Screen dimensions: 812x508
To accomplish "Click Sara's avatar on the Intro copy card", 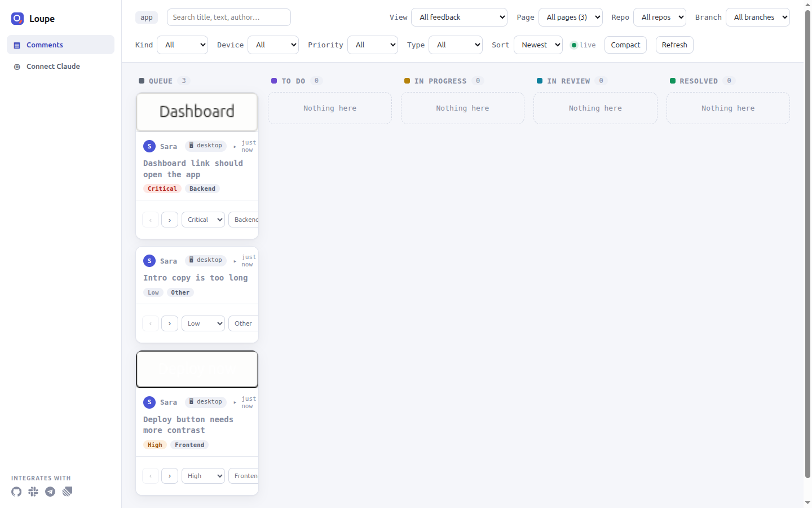I will click(149, 261).
